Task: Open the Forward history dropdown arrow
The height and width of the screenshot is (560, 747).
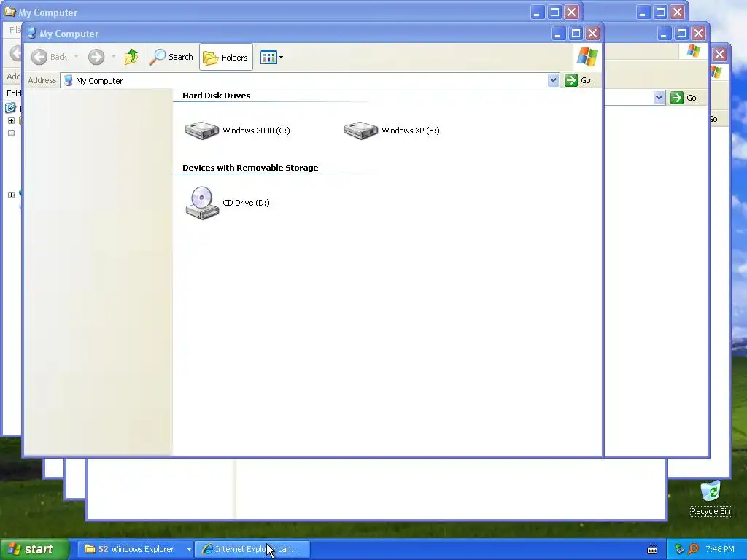Action: [x=113, y=57]
